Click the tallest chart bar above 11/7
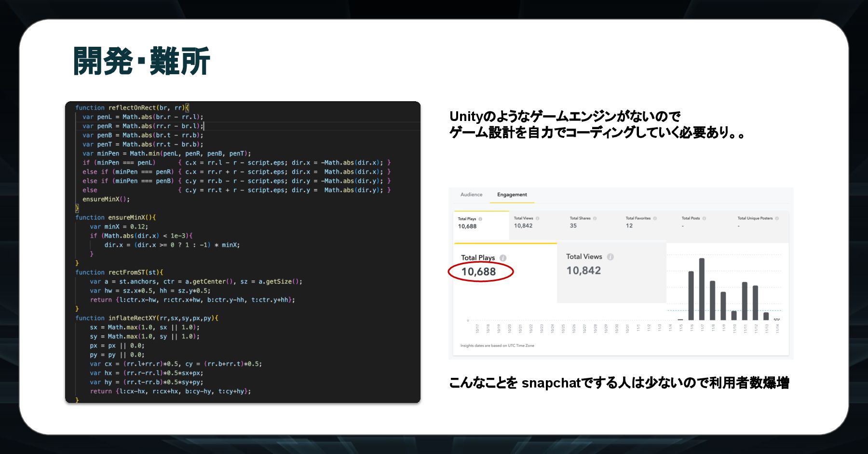Screen dimensions: 868x454 (702, 289)
